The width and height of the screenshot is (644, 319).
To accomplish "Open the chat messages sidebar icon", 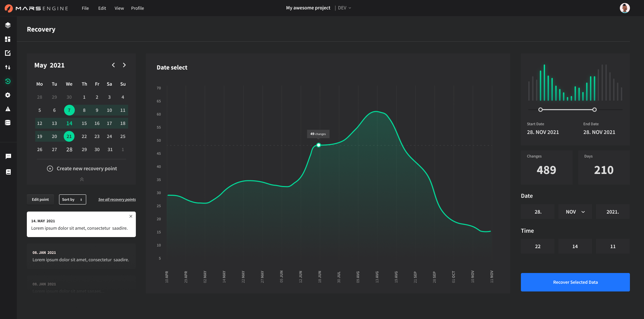I will (x=8, y=156).
